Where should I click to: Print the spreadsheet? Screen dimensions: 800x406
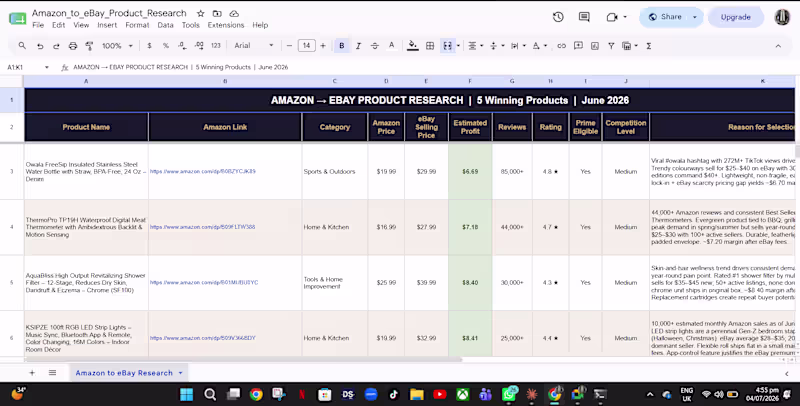click(x=73, y=46)
